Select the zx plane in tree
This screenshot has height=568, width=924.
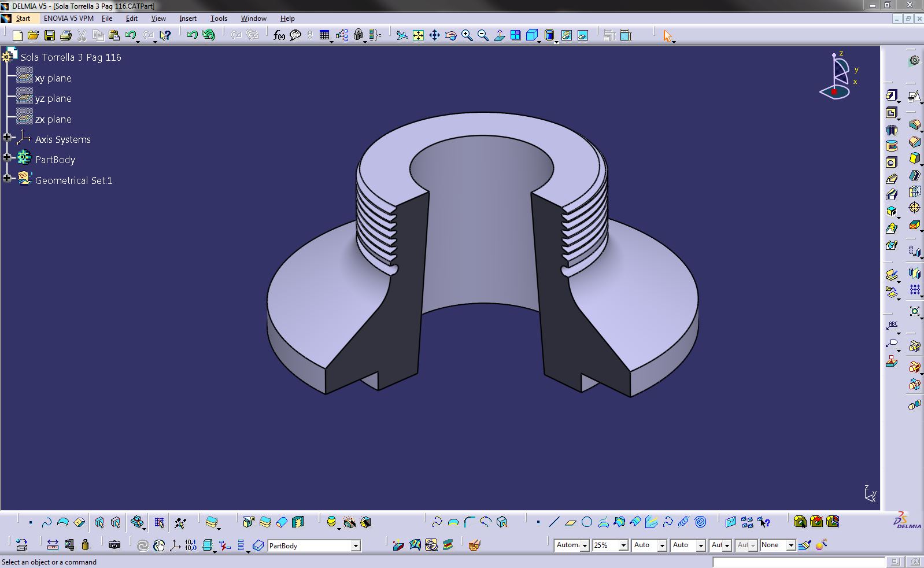pos(53,119)
